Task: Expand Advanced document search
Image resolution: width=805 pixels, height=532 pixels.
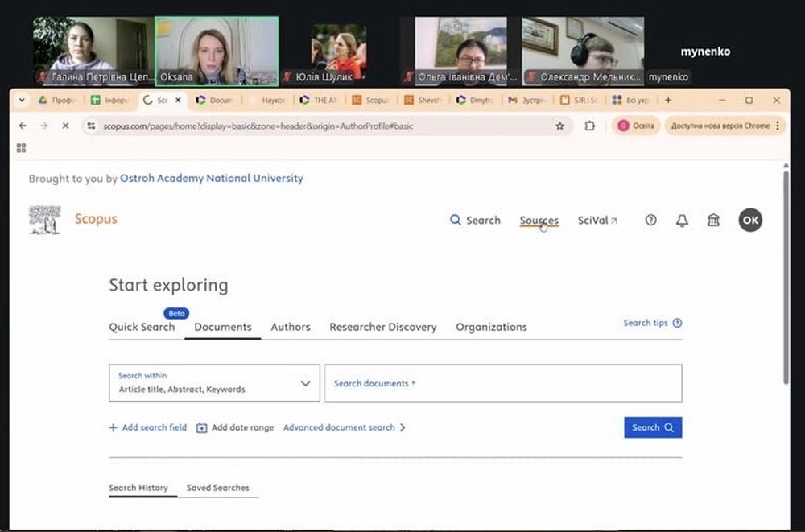Action: (345, 428)
